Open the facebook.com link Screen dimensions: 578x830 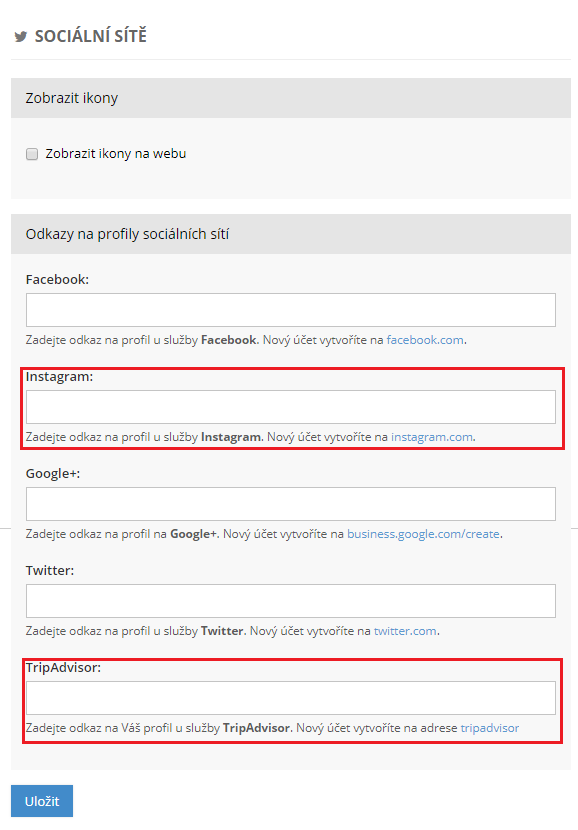click(x=425, y=340)
